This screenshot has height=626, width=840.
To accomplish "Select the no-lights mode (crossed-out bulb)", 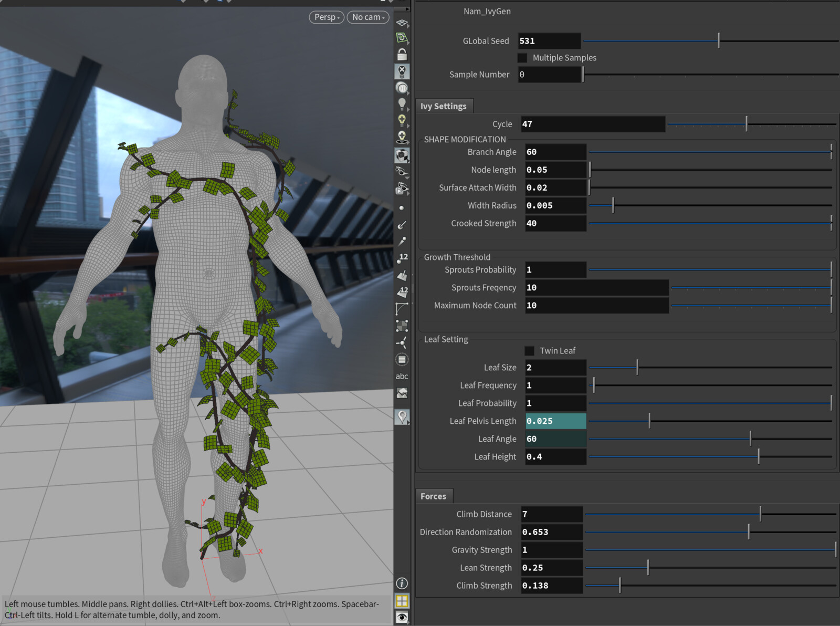I will [x=402, y=71].
